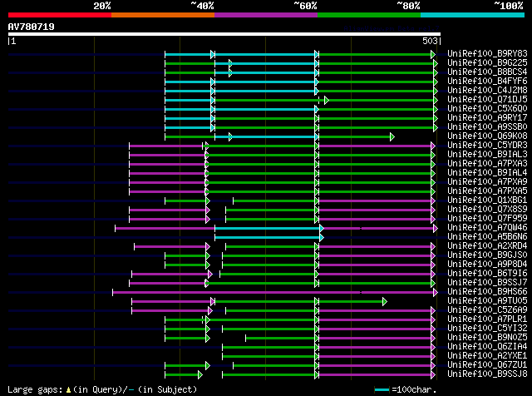Click the ~80% identity label
The width and height of the screenshot is (532, 396).
[408, 6]
